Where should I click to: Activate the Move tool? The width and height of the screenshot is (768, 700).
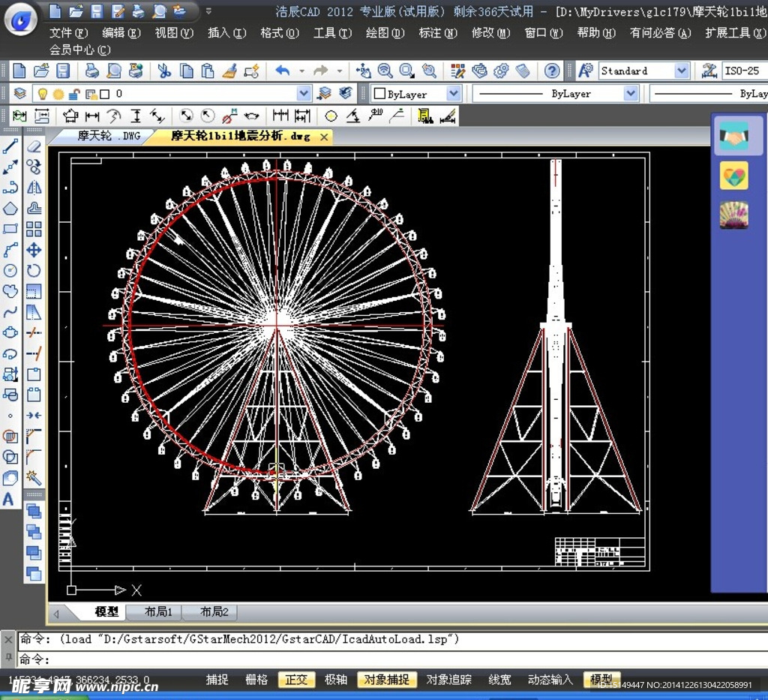pos(34,250)
